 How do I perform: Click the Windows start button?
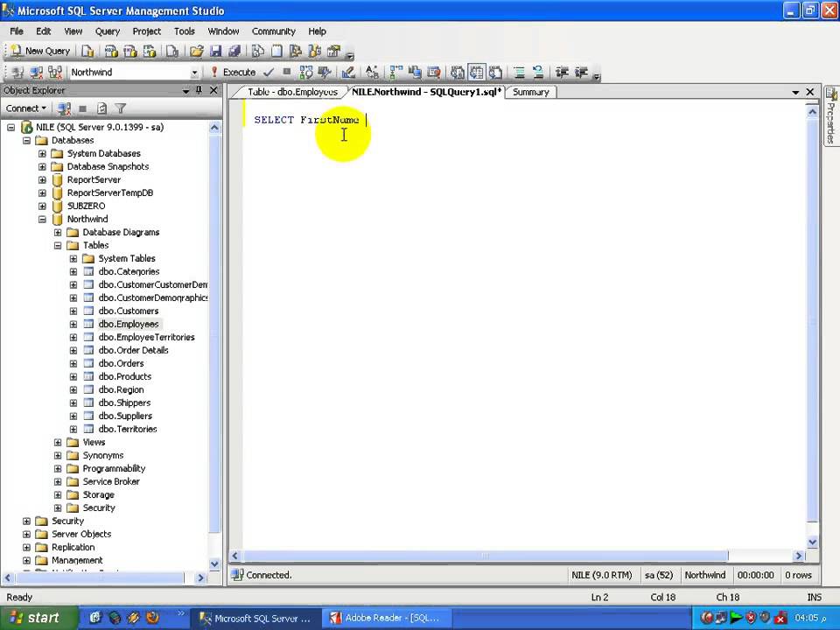tap(37, 618)
